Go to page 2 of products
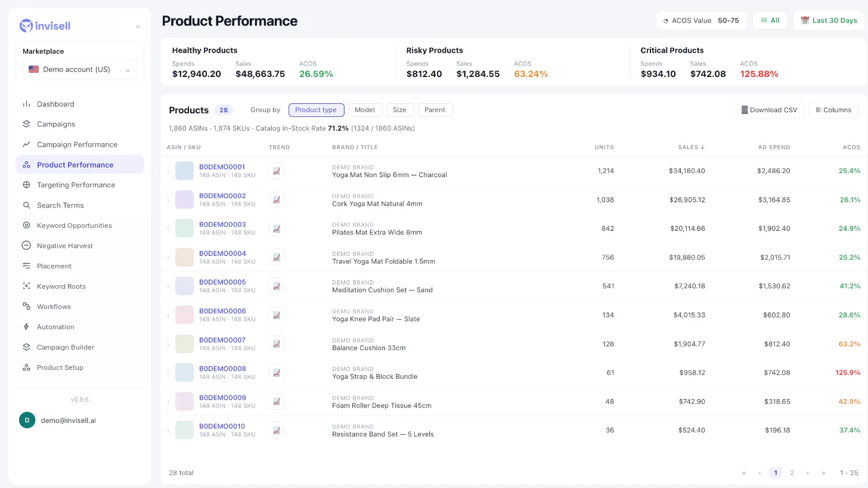The height and width of the screenshot is (488, 868). (x=792, y=472)
